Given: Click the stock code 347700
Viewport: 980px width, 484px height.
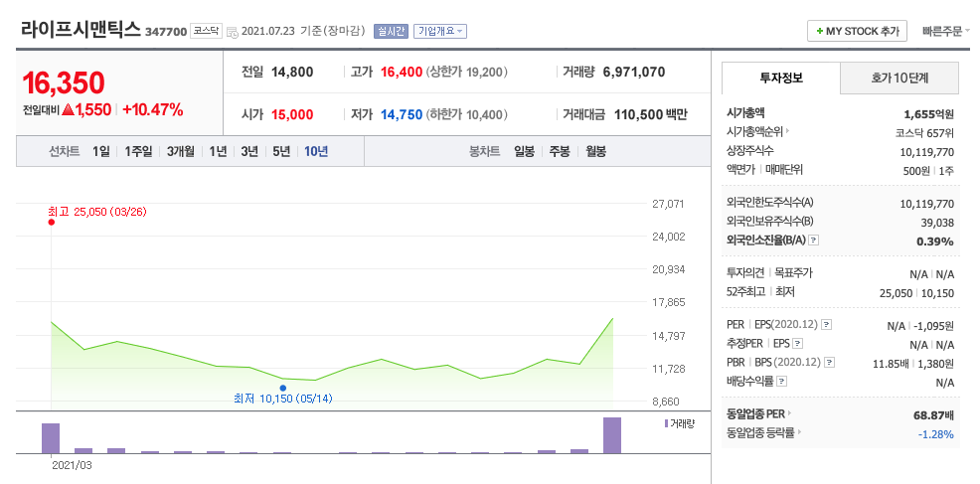Looking at the screenshot, I should click(x=166, y=31).
